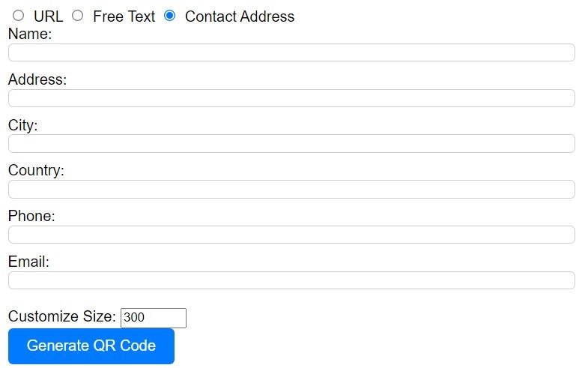Click the Contact Address label text
Screen dimensions: 588x368
[x=240, y=16]
